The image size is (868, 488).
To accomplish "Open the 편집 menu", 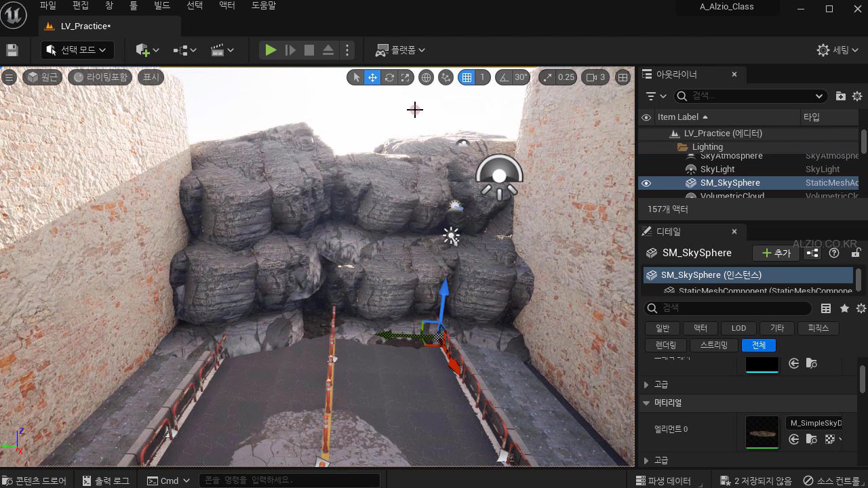I will click(81, 5).
